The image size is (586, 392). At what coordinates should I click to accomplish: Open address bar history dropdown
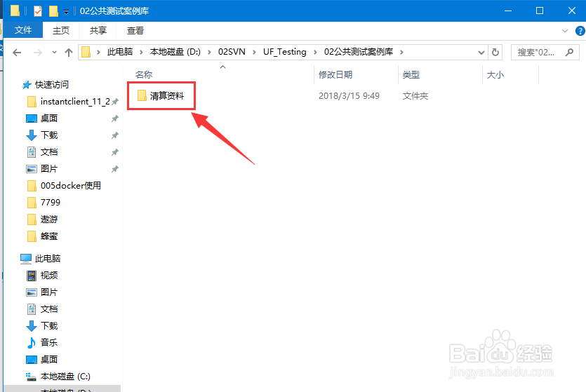[481, 53]
